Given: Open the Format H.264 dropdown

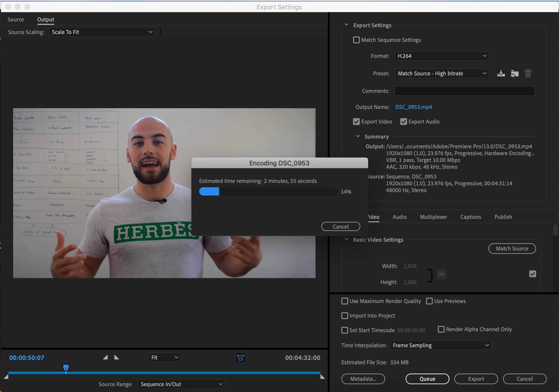Looking at the screenshot, I should pos(441,56).
